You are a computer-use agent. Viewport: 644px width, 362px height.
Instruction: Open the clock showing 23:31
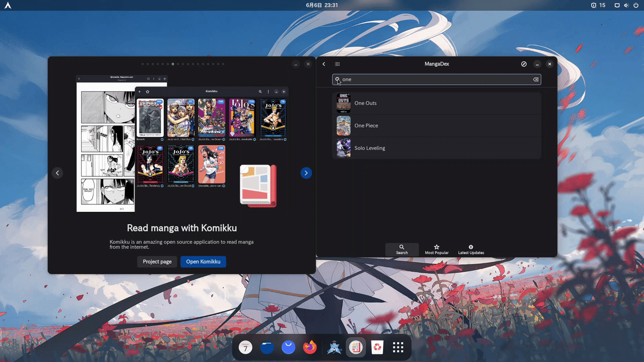[322, 5]
